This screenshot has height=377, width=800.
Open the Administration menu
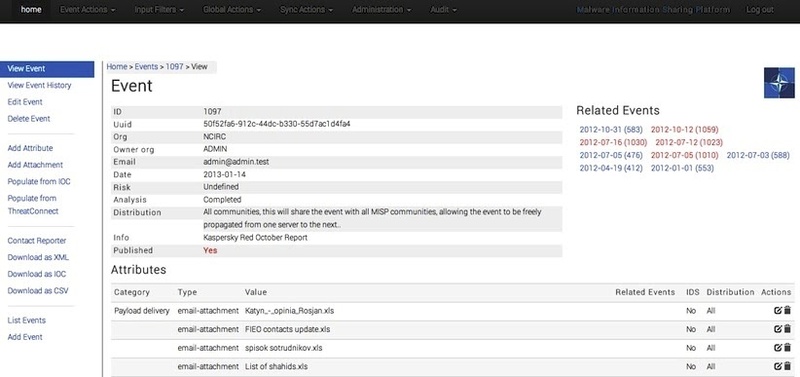coord(382,10)
